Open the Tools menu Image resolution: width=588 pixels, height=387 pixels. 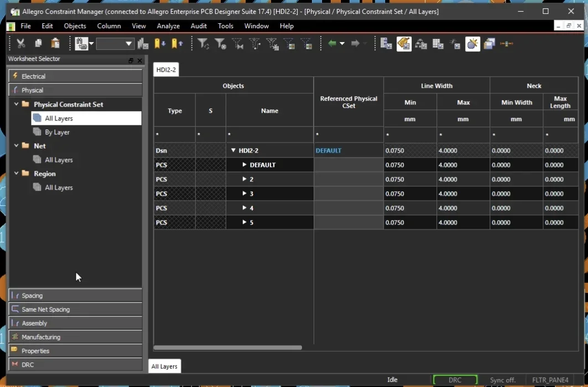[225, 26]
